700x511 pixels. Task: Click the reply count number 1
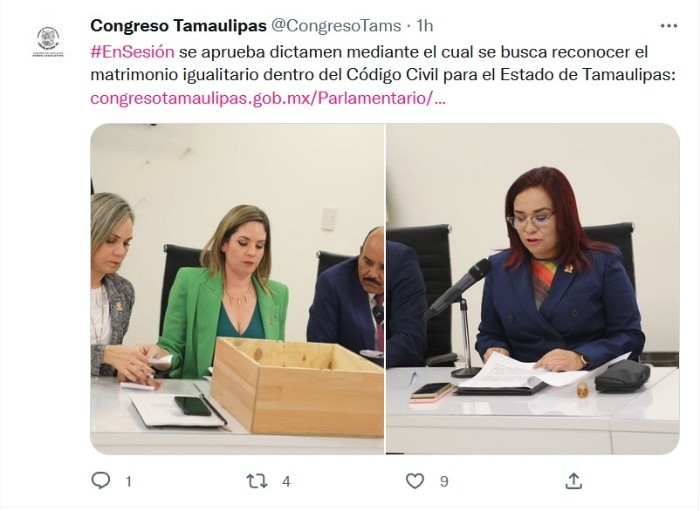pyautogui.click(x=129, y=482)
